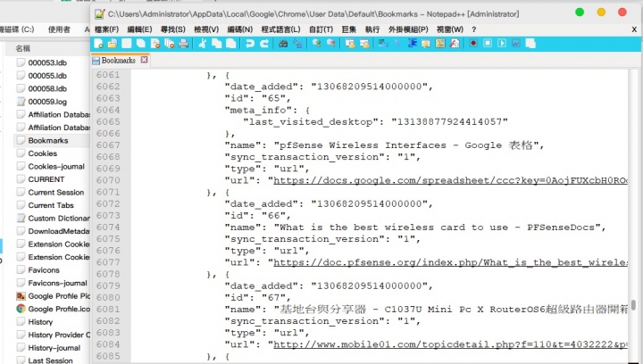Screen dimensions: 643x364
Task: Open the 視窗(W) window menu
Action: 450,29
